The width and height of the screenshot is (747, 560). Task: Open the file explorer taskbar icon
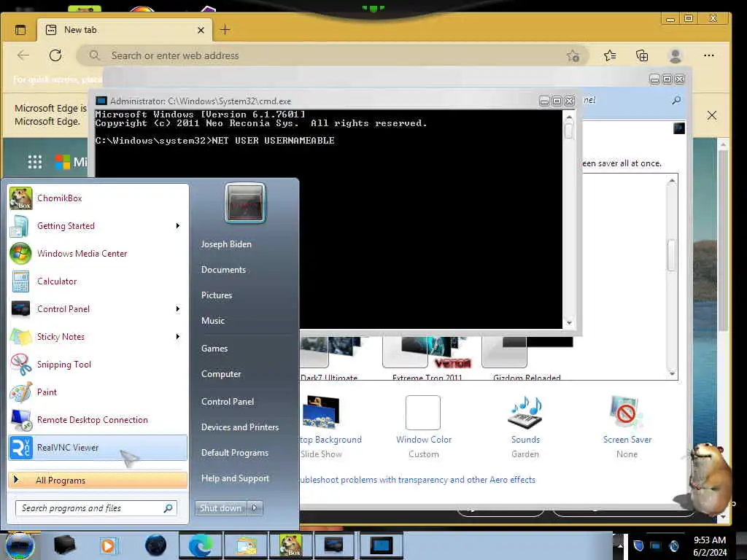point(246,545)
